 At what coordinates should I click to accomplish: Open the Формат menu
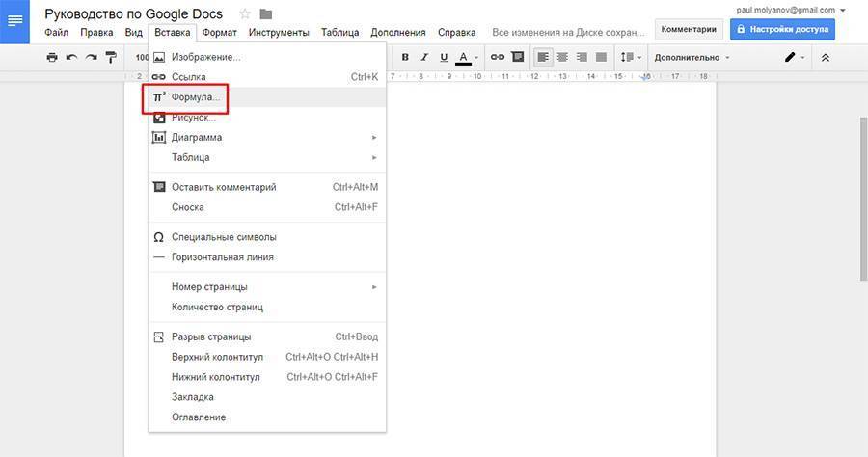(220, 32)
